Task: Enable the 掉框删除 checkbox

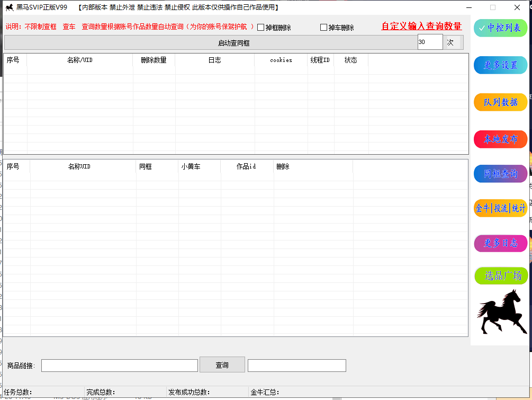Action: point(261,28)
